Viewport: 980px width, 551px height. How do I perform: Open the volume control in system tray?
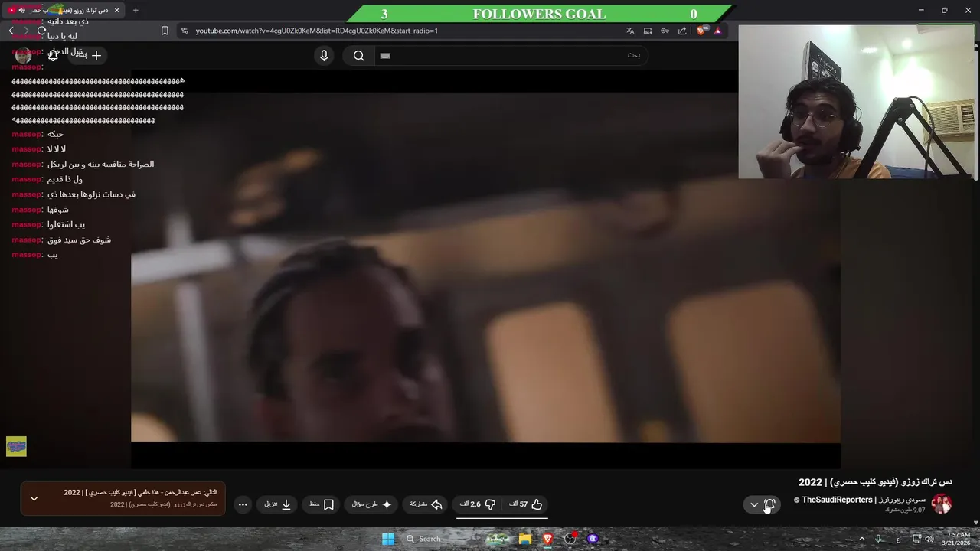tap(929, 539)
